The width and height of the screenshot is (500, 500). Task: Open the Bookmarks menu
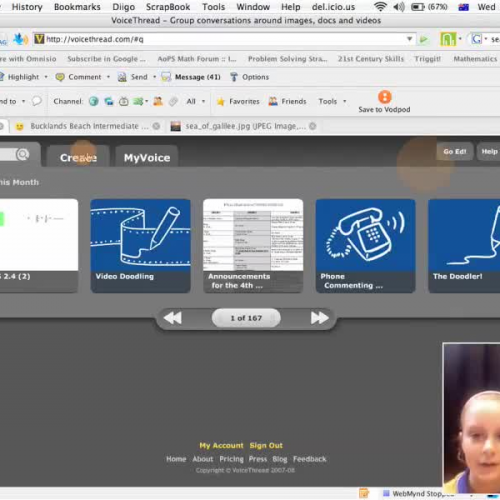pyautogui.click(x=77, y=7)
